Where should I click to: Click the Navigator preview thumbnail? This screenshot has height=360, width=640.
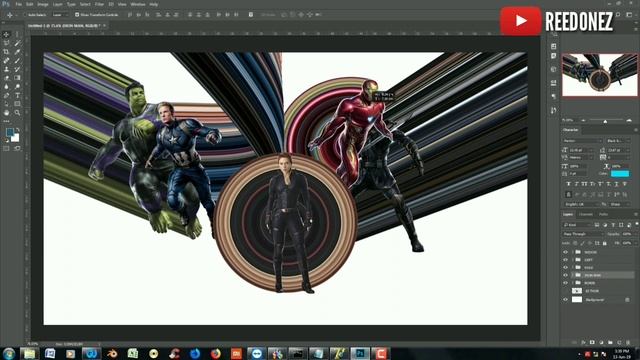pos(600,75)
